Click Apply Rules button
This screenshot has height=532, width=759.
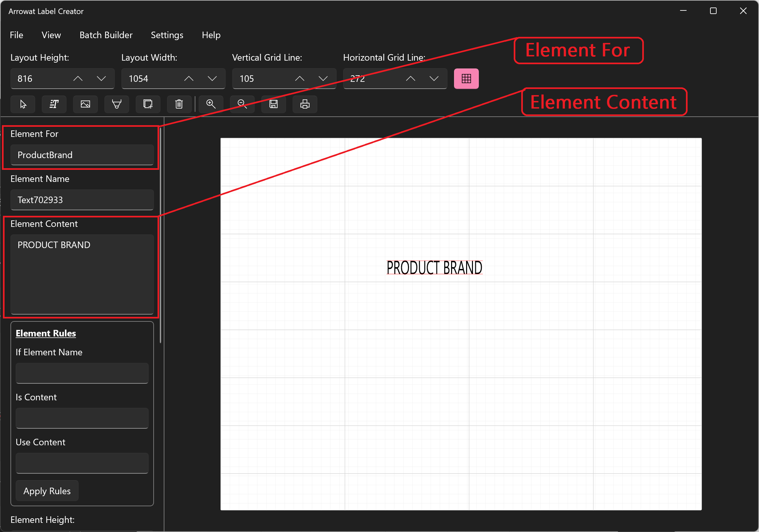tap(47, 491)
